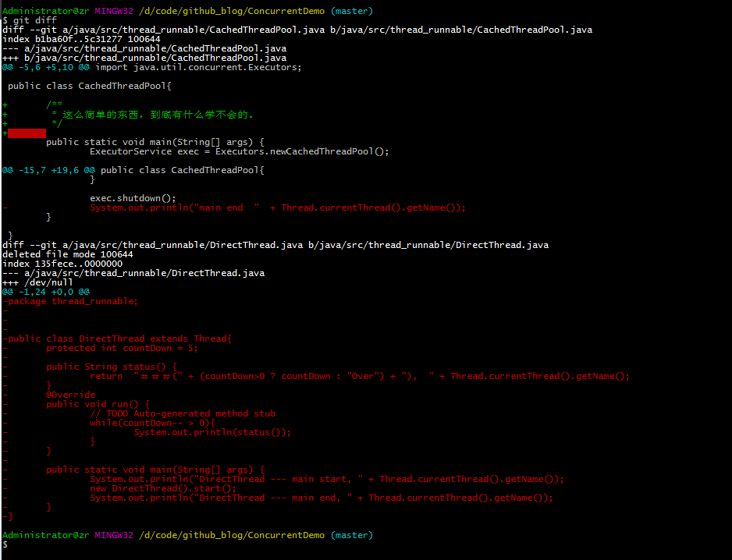The image size is (732, 560).
Task: Click the "deleted file mode 100644" line
Action: pos(68,254)
